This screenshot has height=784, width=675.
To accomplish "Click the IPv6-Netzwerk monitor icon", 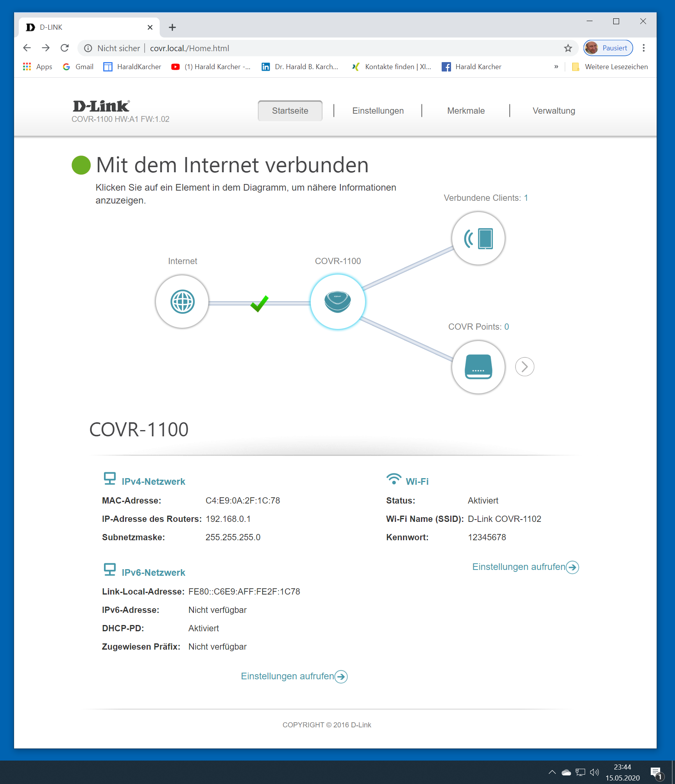I will (110, 570).
